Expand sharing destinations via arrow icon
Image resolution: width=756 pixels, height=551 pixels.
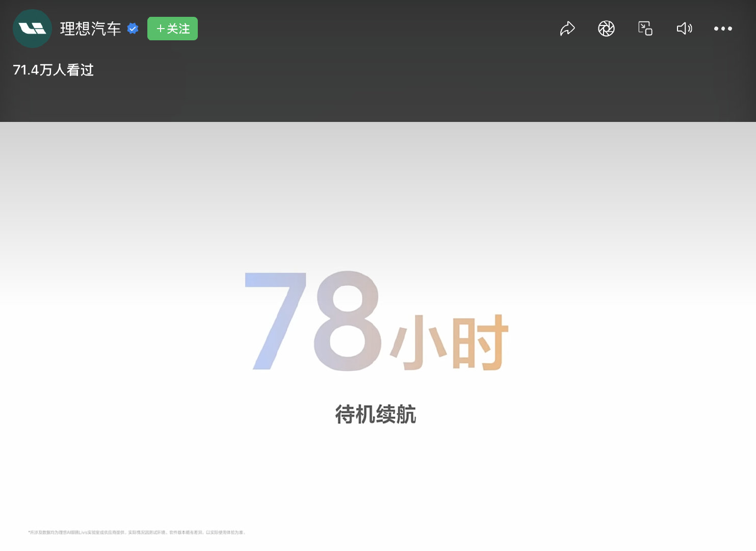point(567,29)
